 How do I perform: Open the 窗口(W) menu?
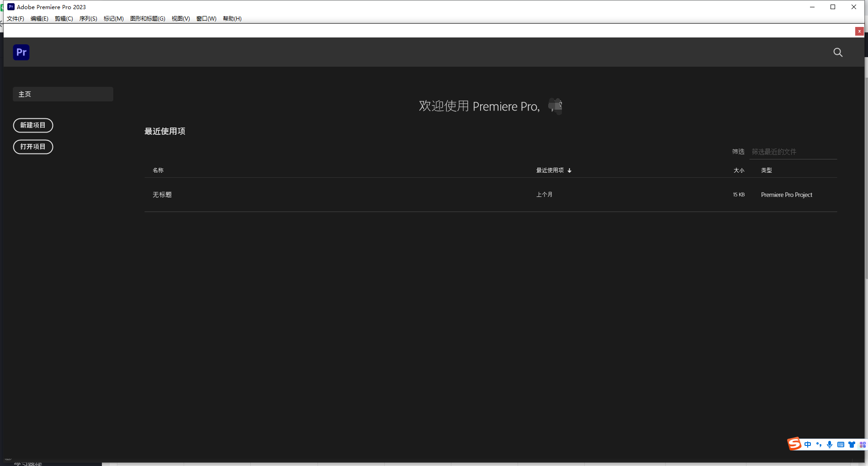coord(206,19)
